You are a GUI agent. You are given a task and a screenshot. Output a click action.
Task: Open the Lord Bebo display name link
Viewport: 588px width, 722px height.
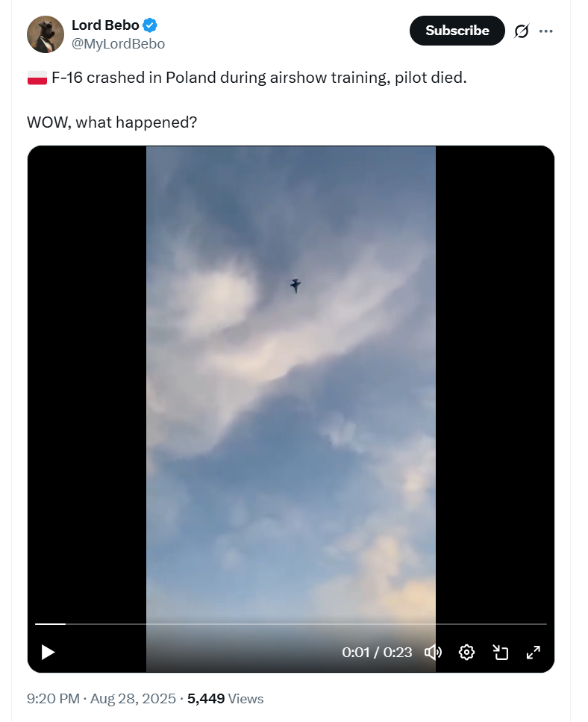click(x=105, y=25)
